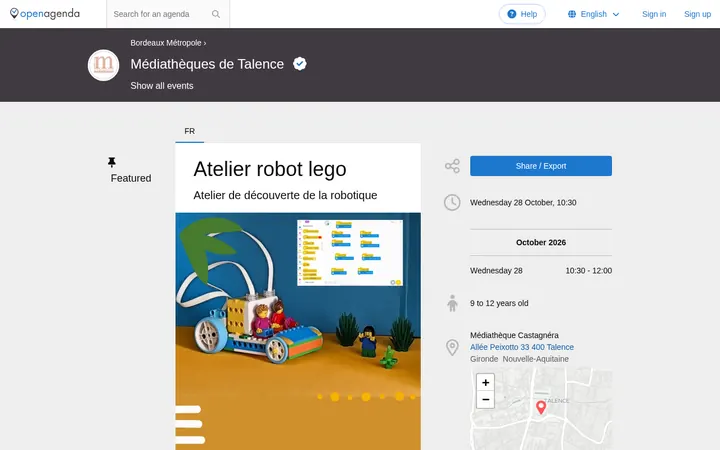Click the Sign up link

697,14
